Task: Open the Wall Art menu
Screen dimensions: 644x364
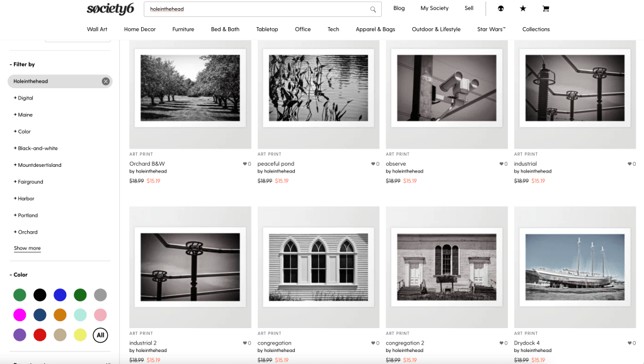Action: [97, 29]
